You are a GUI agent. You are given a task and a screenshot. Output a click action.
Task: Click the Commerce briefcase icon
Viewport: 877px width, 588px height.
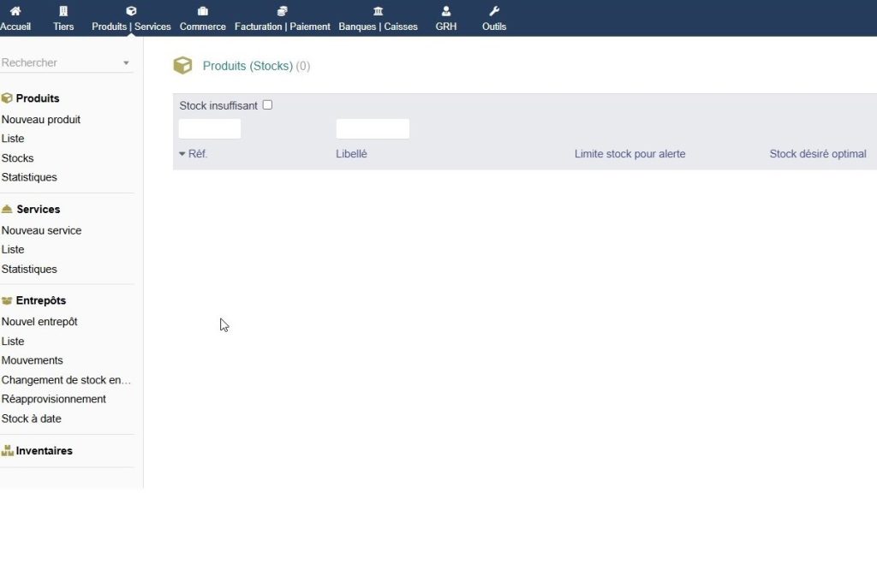pos(203,11)
